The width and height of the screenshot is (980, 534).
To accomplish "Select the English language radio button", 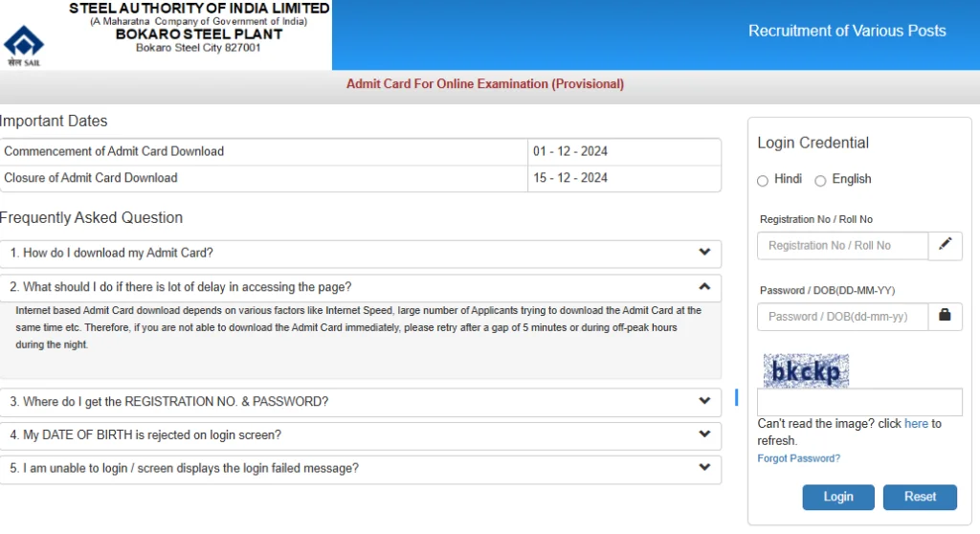I will (x=820, y=181).
